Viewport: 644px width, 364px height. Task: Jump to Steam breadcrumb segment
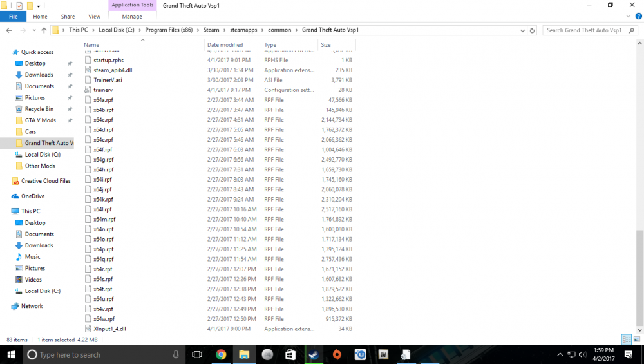pyautogui.click(x=211, y=30)
